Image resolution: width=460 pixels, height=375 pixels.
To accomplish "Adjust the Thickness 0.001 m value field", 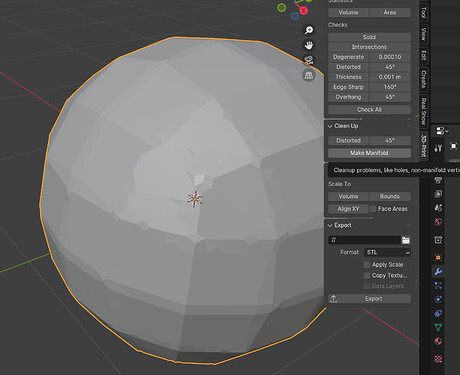I will (x=390, y=77).
